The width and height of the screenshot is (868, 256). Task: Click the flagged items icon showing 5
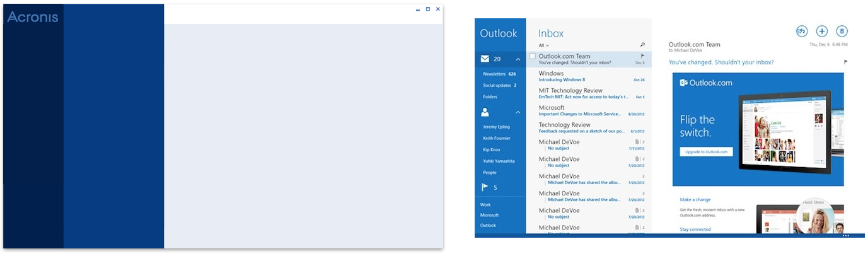pos(485,187)
